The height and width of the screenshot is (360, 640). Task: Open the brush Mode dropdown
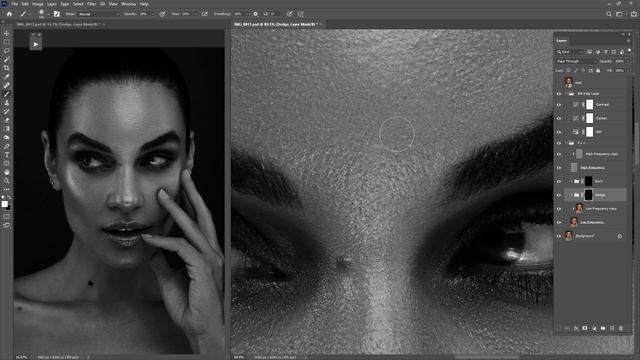click(x=98, y=14)
